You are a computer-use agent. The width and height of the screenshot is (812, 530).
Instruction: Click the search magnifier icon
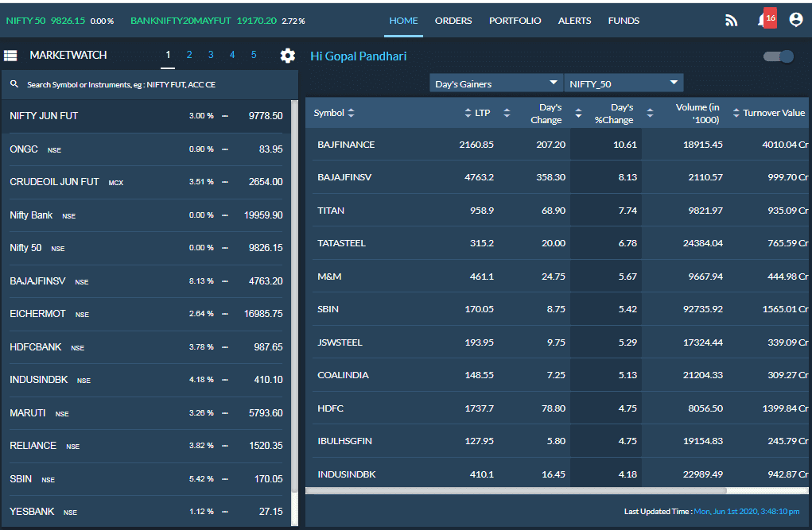(x=14, y=84)
